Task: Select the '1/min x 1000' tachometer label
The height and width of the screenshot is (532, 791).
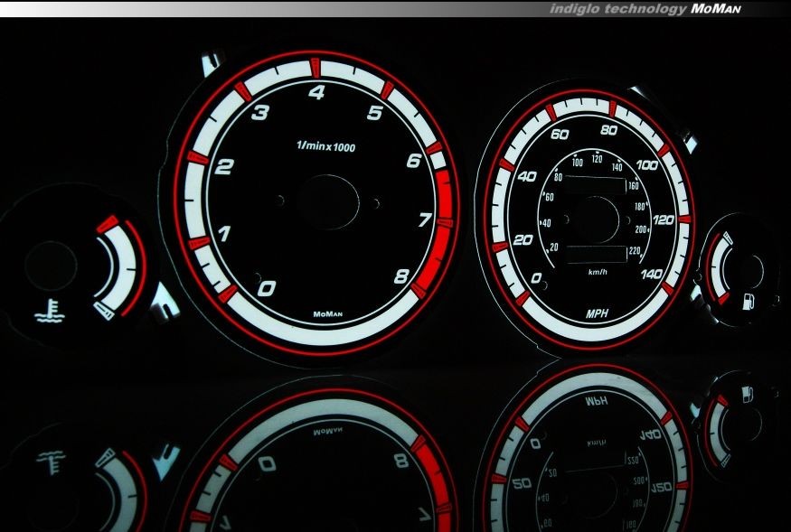Action: click(325, 146)
